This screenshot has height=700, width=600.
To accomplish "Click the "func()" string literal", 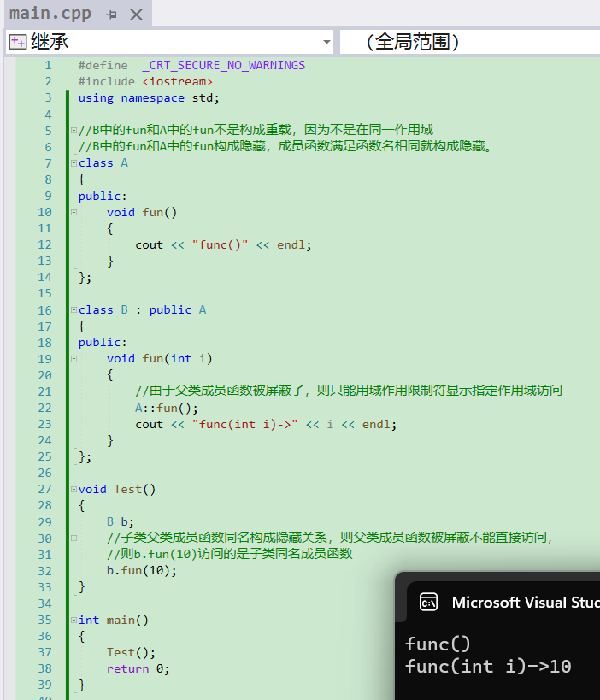I will click(x=220, y=245).
